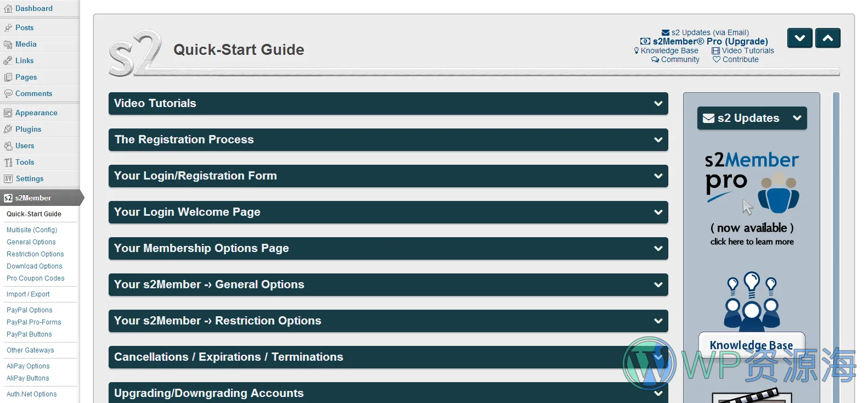Click the lightbulb icon beside Knowledge Base link
This screenshot has width=868, height=403.
pyautogui.click(x=636, y=51)
